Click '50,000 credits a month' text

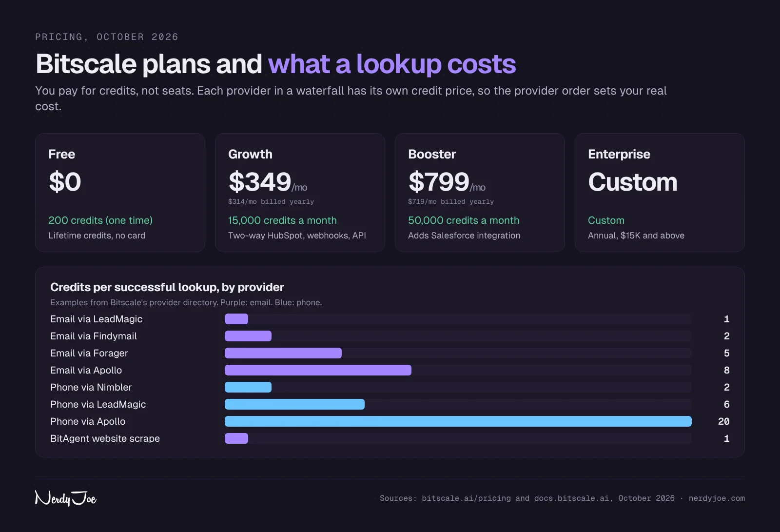coord(464,220)
